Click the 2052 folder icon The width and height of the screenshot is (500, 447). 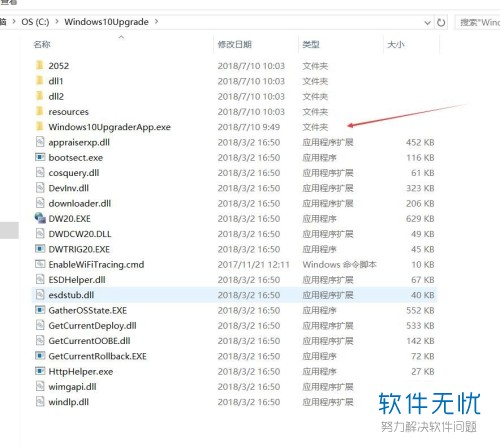click(40, 65)
